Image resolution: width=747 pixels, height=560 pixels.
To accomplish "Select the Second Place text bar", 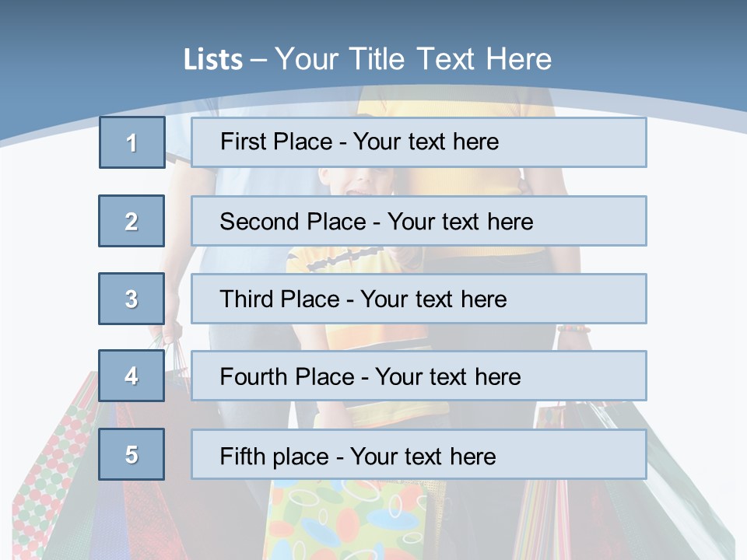I will [x=419, y=221].
